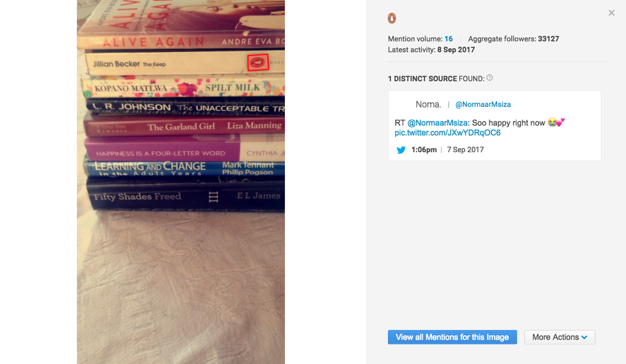Click View all Mentions for this Image

click(x=452, y=337)
